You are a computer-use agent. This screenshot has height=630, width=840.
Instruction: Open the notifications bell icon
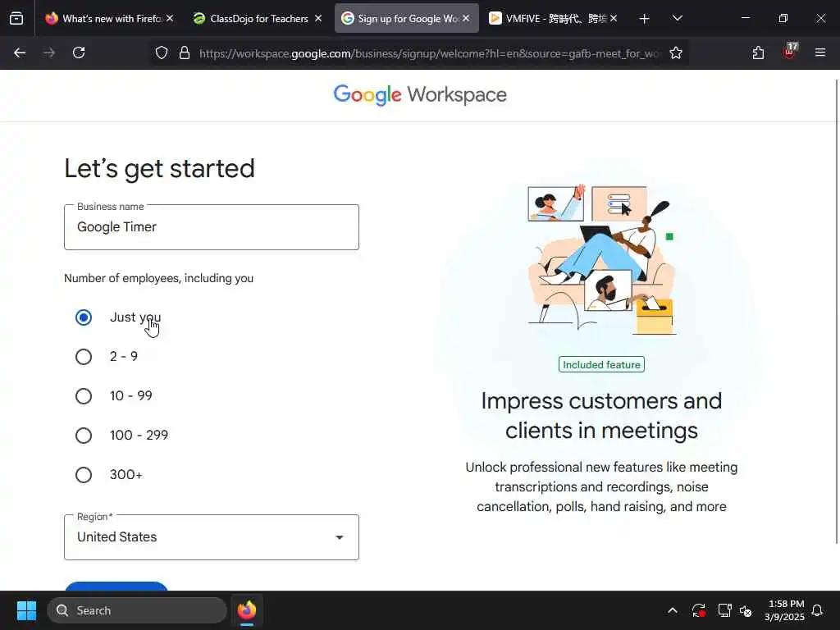click(x=818, y=610)
